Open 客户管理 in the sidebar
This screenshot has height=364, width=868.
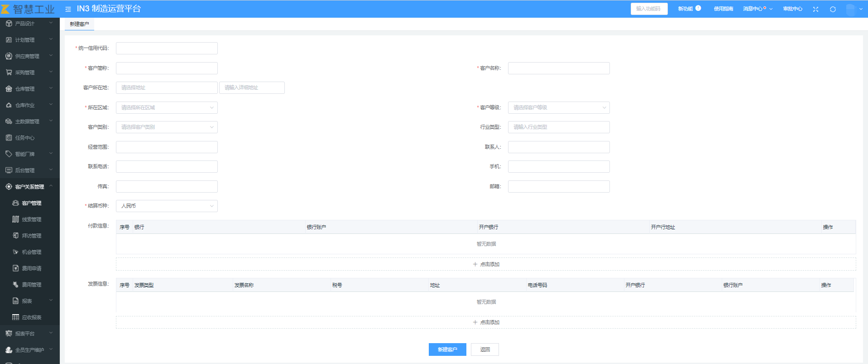click(x=31, y=203)
